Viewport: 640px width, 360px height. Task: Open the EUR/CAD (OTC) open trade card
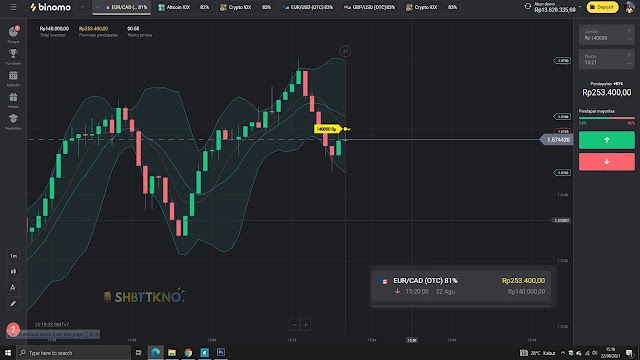461,286
